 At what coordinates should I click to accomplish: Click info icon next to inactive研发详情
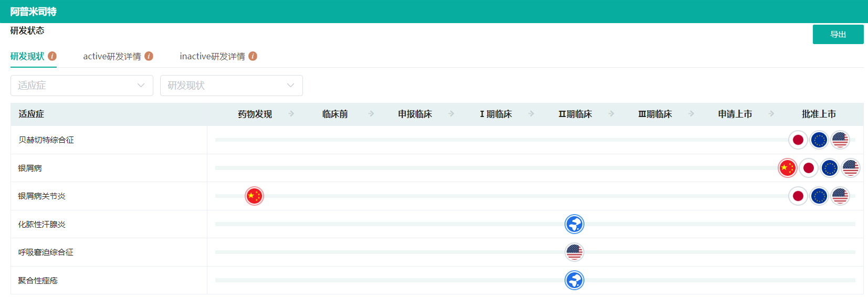pos(253,56)
